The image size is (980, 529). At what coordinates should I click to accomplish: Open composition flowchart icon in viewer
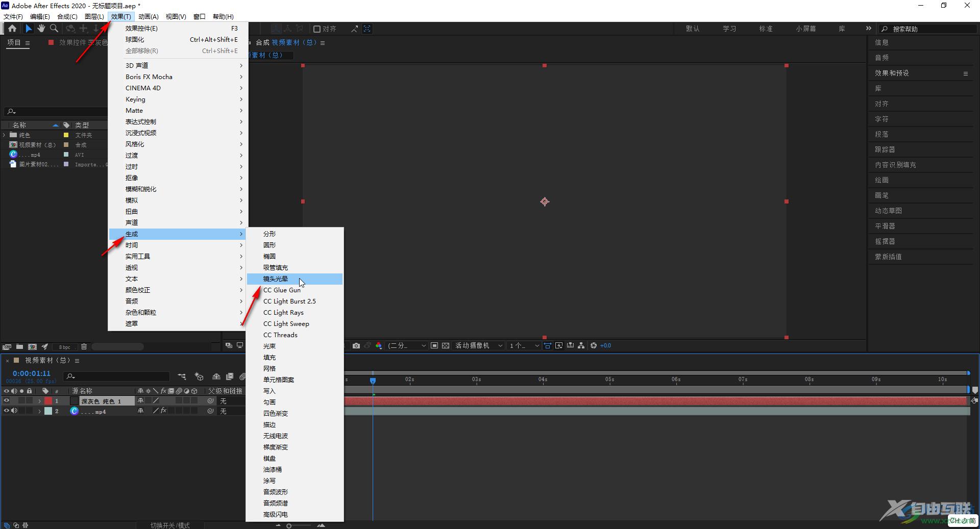point(581,346)
